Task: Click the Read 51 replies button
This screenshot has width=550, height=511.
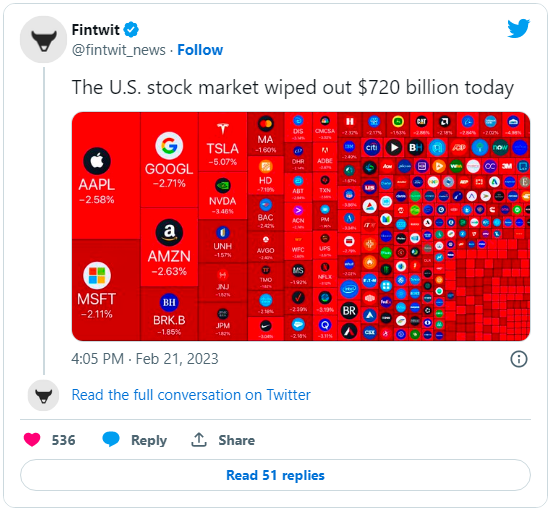Action: tap(275, 475)
